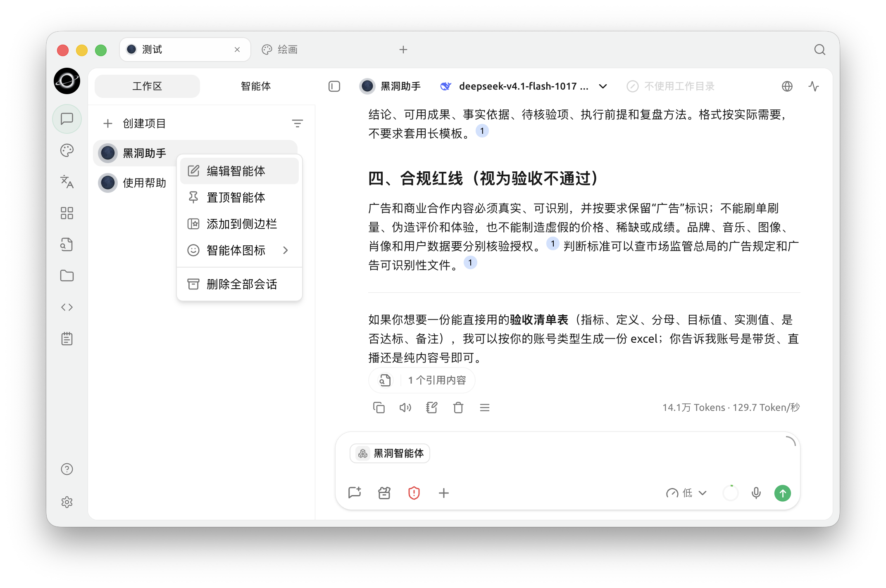Add attachment with plus icon in input bar
The width and height of the screenshot is (886, 588).
tap(444, 493)
